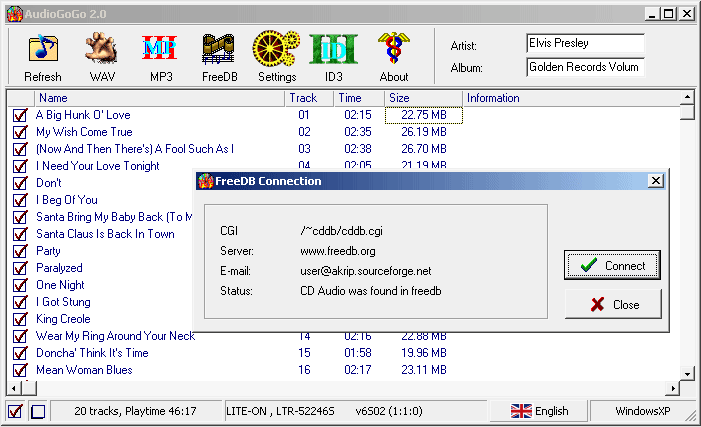Close the FreeDB Connection dialog title X
This screenshot has height=427, width=701.
[x=655, y=181]
